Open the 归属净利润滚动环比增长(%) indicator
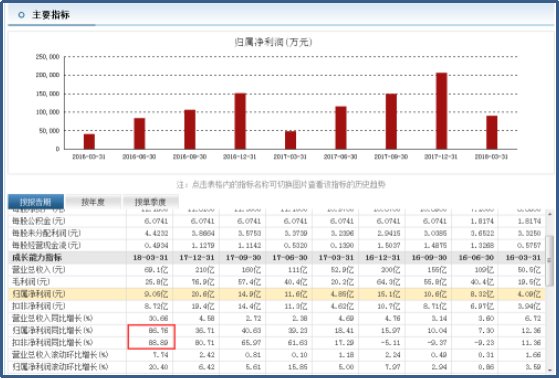Image resolution: width=559 pixels, height=379 pixels. click(60, 367)
